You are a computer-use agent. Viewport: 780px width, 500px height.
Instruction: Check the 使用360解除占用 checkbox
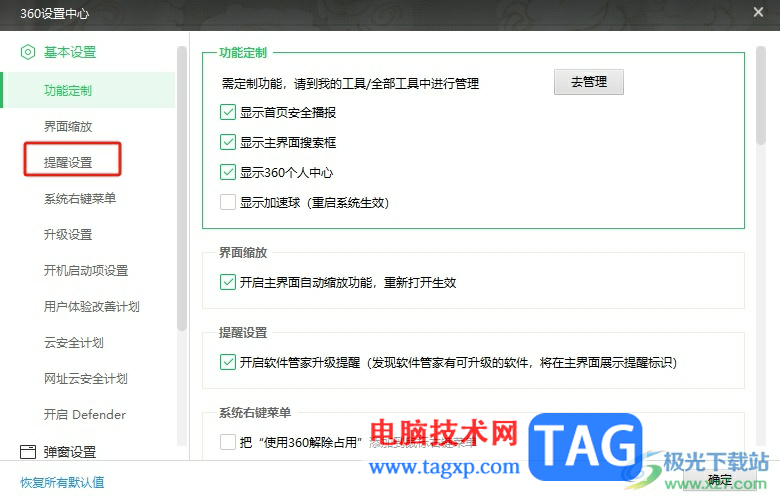click(x=228, y=442)
